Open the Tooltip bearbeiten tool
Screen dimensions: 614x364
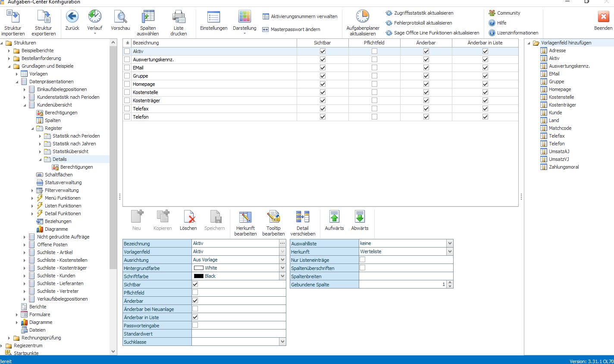pyautogui.click(x=273, y=217)
